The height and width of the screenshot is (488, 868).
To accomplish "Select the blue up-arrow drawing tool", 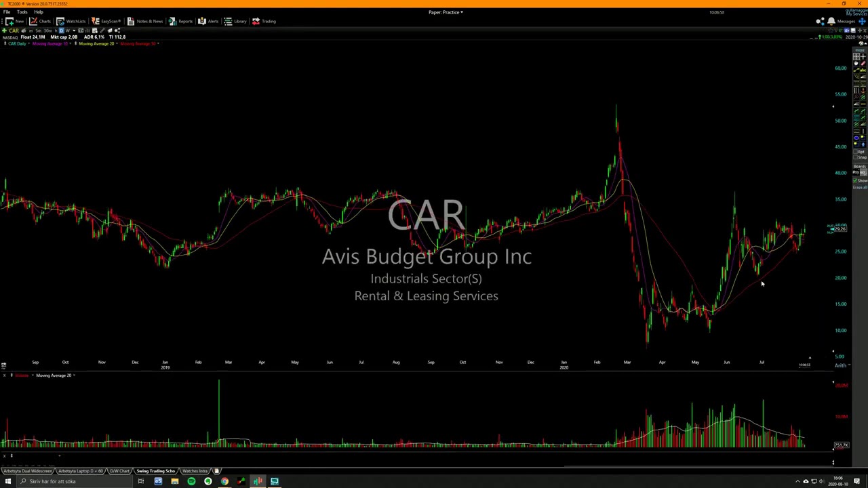I will click(x=863, y=144).
